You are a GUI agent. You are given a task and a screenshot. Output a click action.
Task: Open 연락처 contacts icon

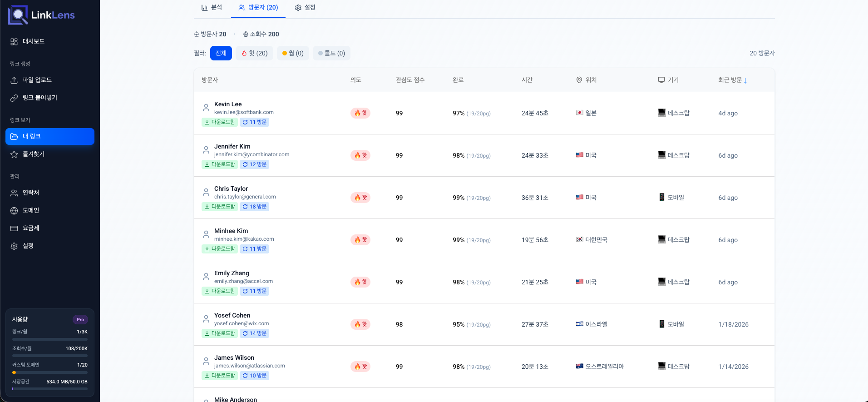[x=14, y=193]
